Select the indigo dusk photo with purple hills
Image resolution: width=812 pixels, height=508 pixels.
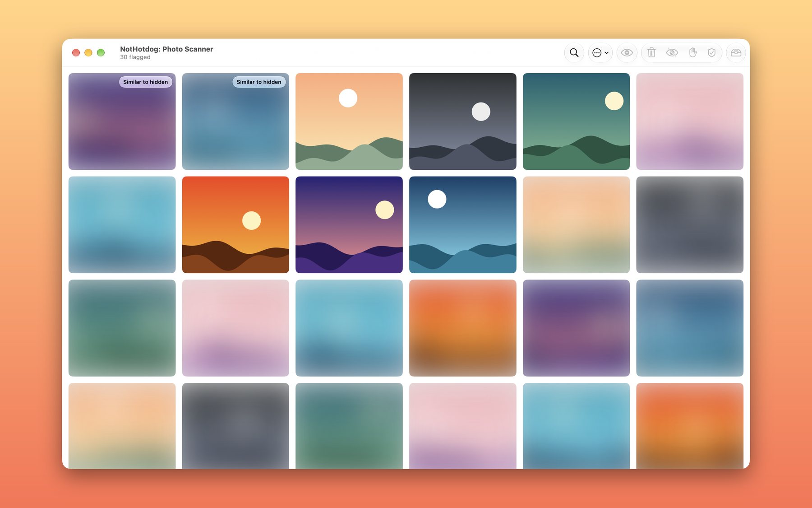[349, 225]
